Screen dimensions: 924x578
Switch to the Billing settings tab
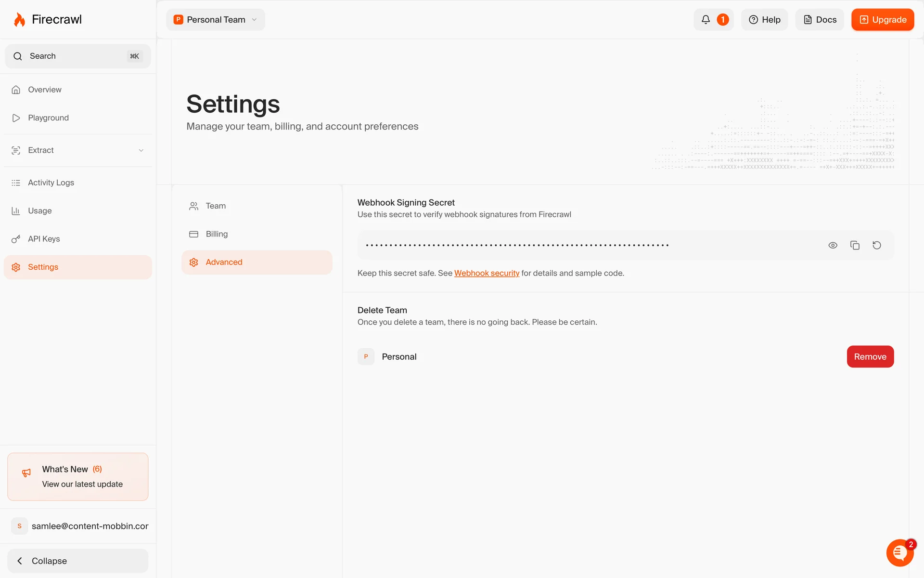click(217, 234)
